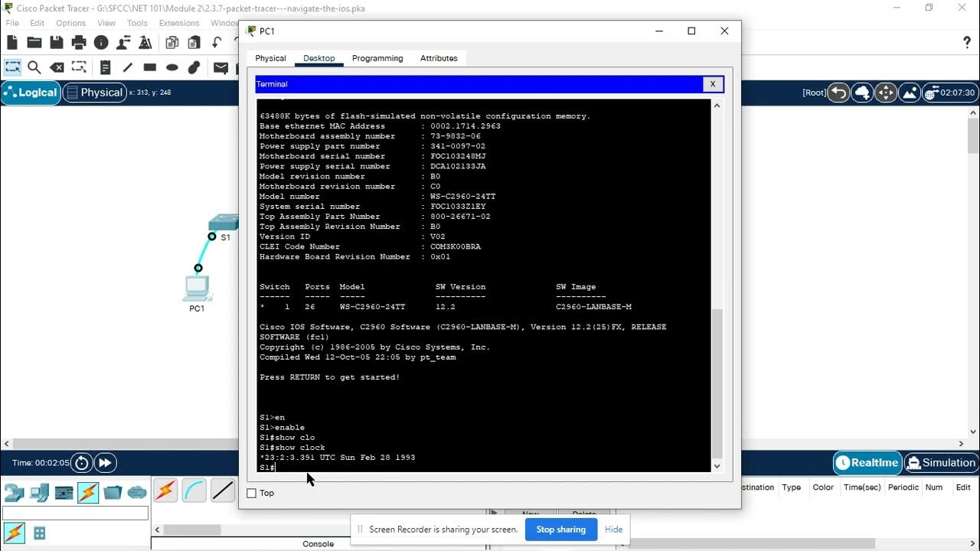Choose the Place Note tool
This screenshot has height=551, width=980.
point(106,67)
